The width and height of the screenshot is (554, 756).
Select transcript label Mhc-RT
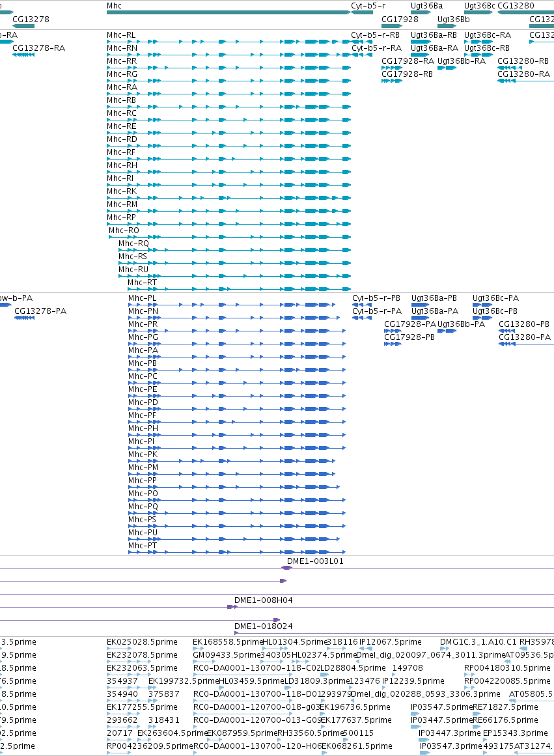[142, 283]
